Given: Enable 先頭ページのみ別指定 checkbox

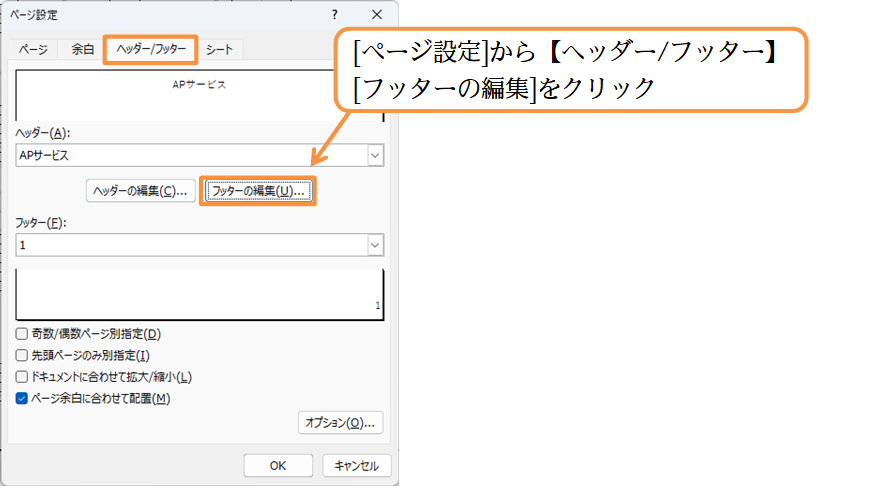Looking at the screenshot, I should [22, 355].
